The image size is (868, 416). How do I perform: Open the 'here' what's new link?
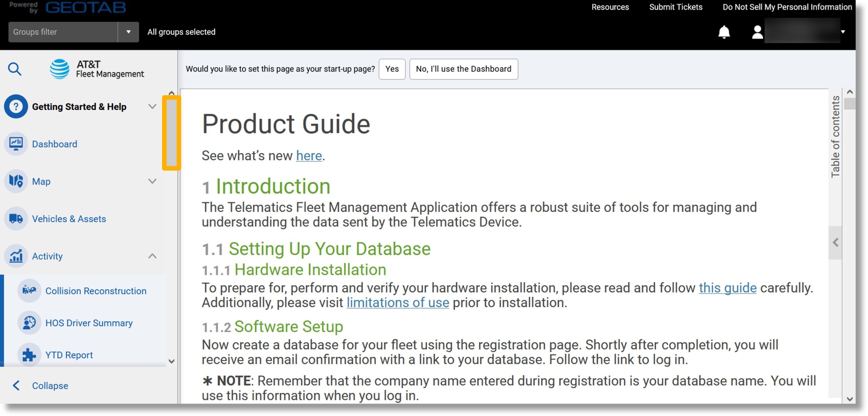(x=309, y=156)
